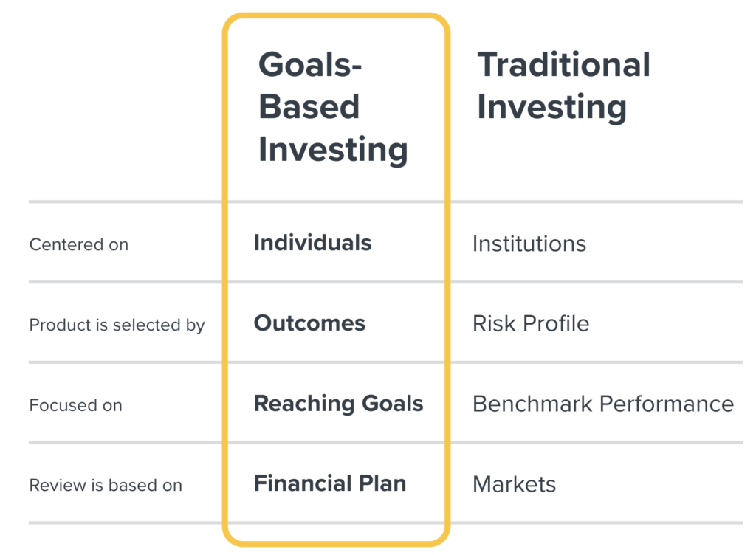Click the word Based in the heading
This screenshot has width=756, height=555.
pyautogui.click(x=309, y=106)
